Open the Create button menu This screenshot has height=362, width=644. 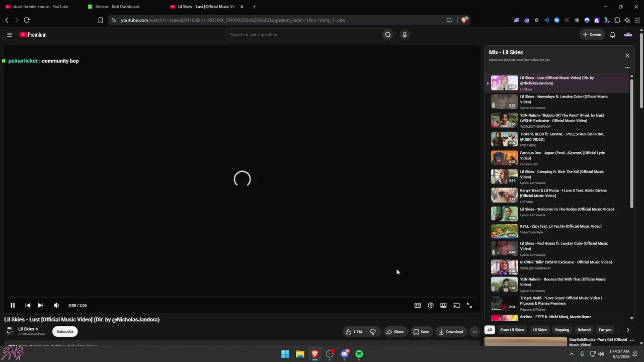click(592, 35)
